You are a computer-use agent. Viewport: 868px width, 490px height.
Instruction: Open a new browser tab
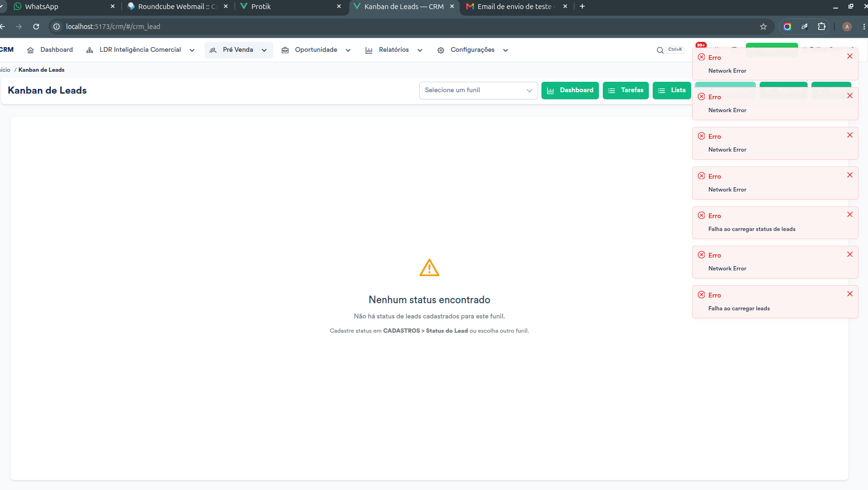click(582, 6)
